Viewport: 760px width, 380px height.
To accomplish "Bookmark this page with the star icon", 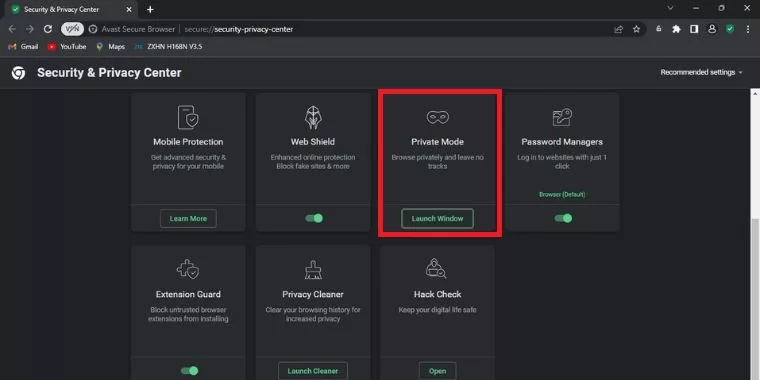I will [x=636, y=29].
